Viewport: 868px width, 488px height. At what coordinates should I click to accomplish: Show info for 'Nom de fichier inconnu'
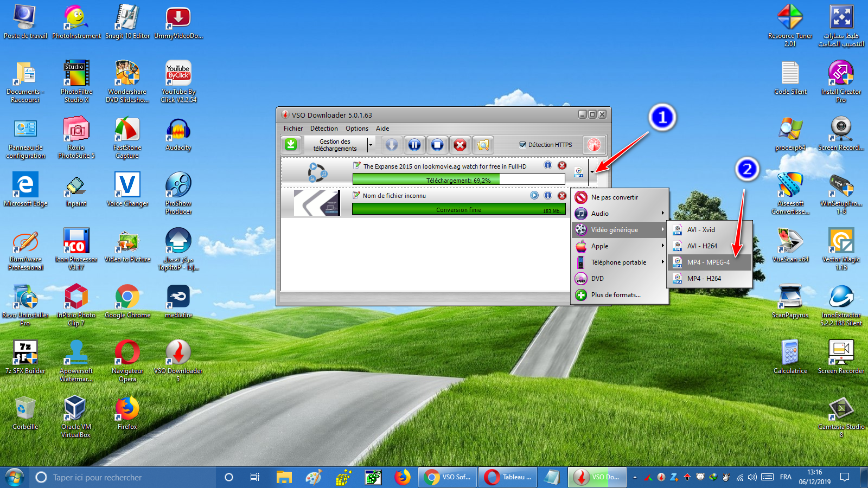click(x=548, y=195)
